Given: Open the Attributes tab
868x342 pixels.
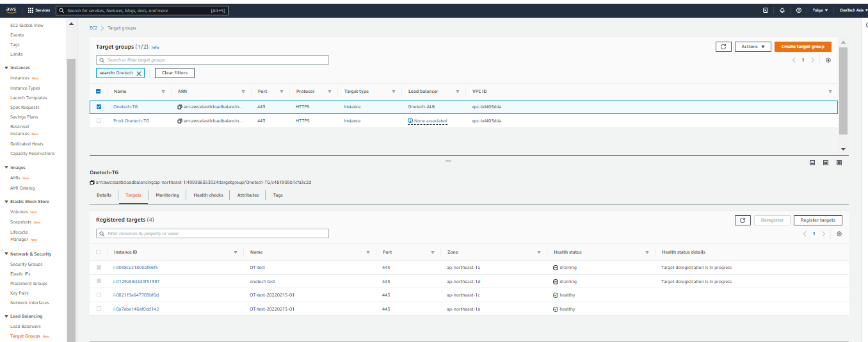Looking at the screenshot, I should click(248, 195).
